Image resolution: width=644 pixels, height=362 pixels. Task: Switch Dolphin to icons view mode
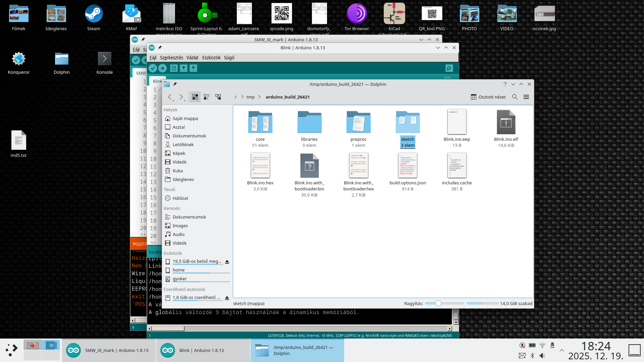coord(195,97)
